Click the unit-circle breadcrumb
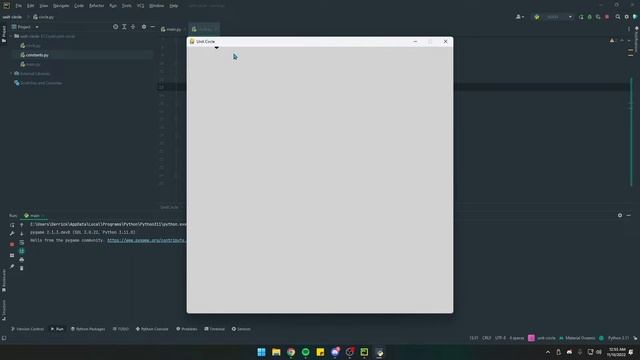 click(12, 17)
